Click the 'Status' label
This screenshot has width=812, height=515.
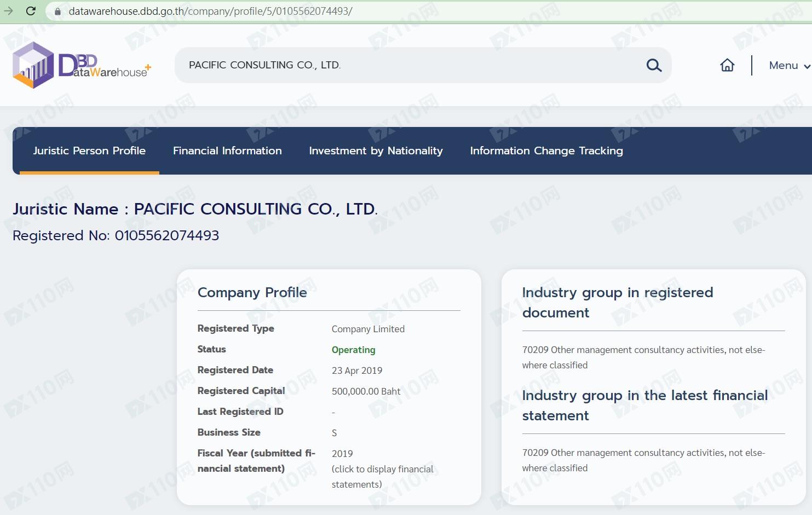(211, 349)
